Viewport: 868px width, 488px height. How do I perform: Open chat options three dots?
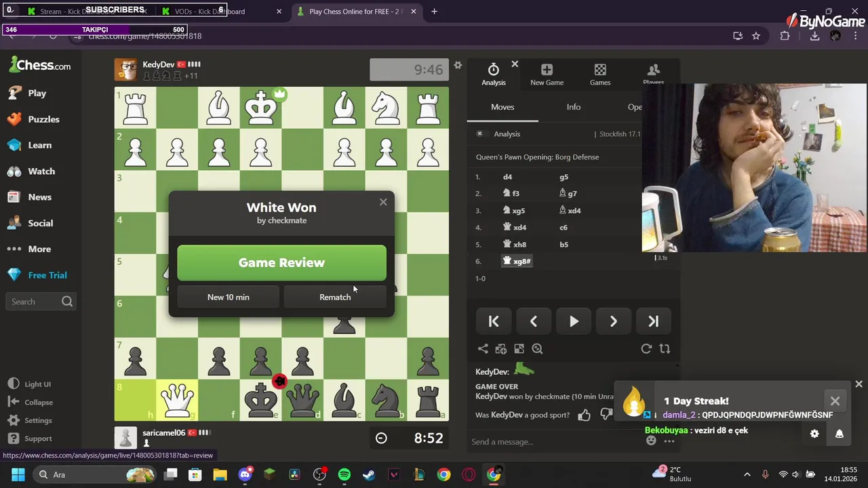pyautogui.click(x=669, y=441)
